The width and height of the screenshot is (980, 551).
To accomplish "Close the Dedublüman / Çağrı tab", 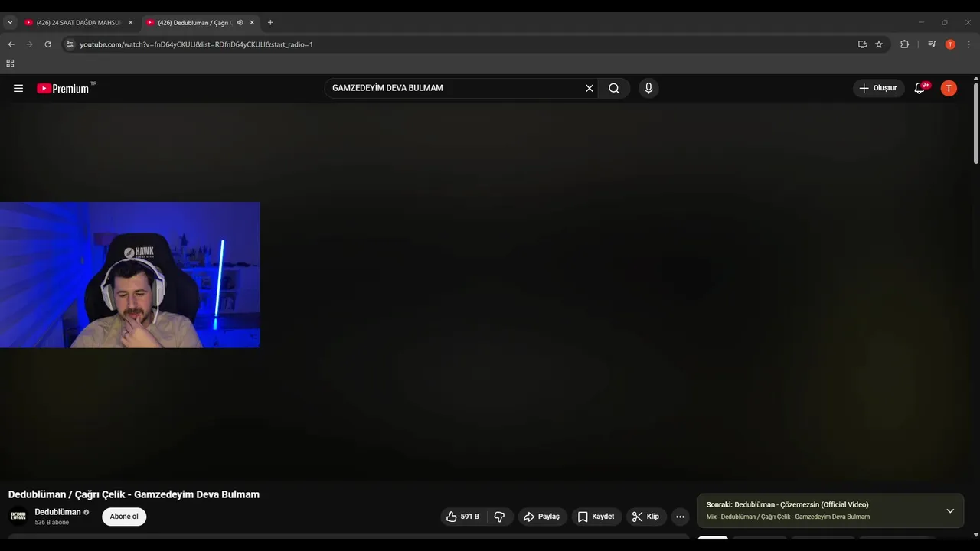I will [x=252, y=23].
